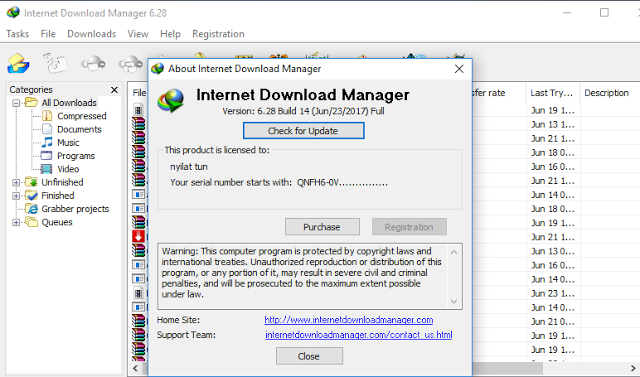Click the Resume toolbar icon
Image resolution: width=640 pixels, height=377 pixels.
pos(55,63)
